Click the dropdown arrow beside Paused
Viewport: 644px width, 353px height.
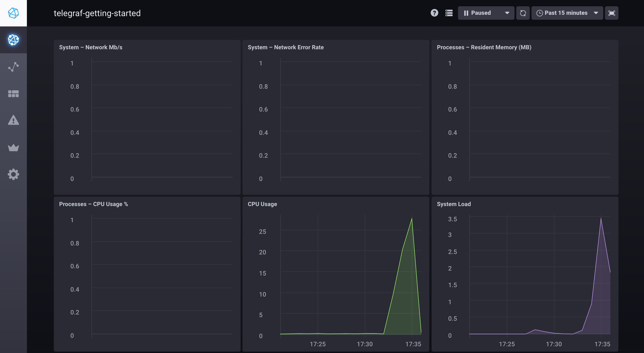(x=507, y=13)
